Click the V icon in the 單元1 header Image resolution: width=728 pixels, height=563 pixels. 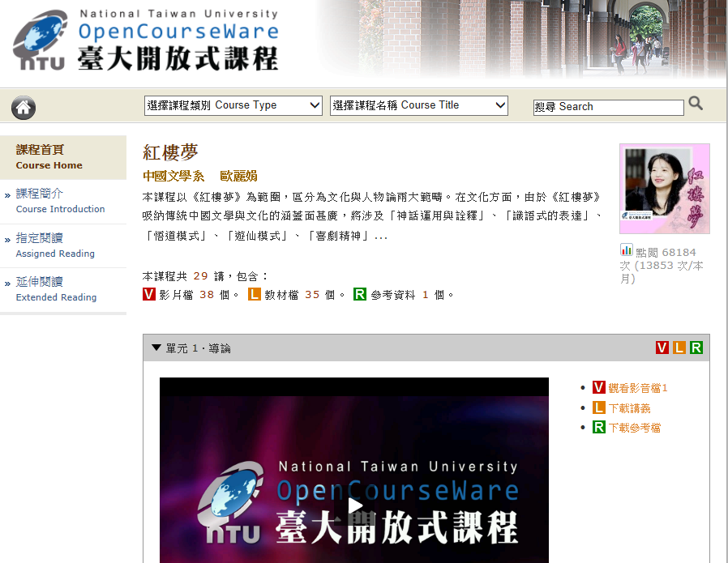click(x=662, y=347)
